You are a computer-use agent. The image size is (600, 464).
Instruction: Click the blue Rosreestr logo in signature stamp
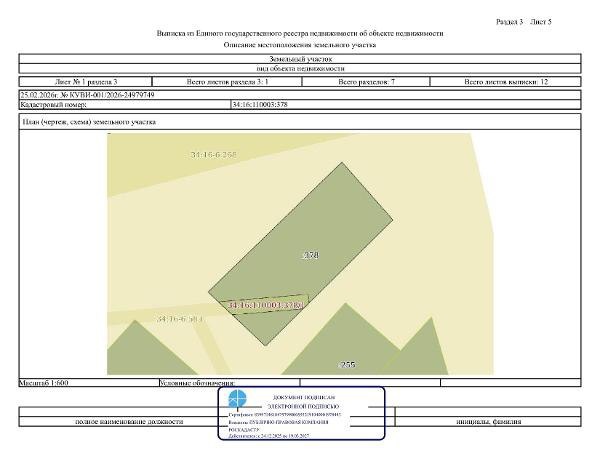tap(238, 399)
